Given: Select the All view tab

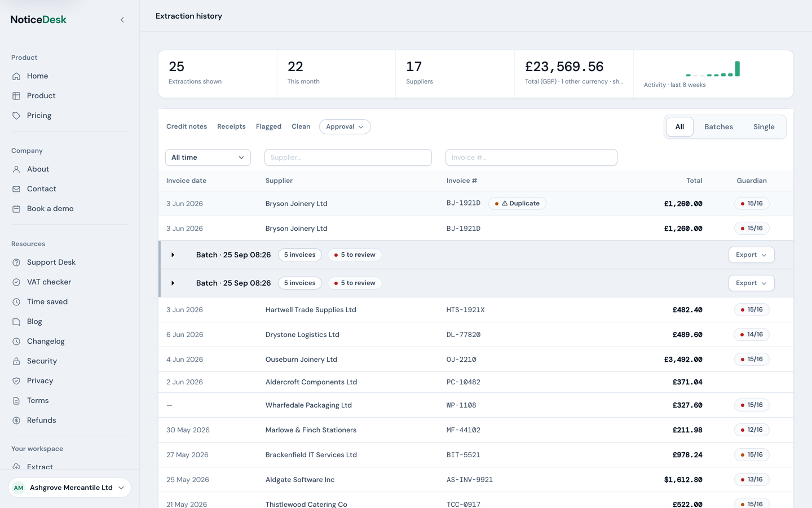Looking at the screenshot, I should pos(679,127).
